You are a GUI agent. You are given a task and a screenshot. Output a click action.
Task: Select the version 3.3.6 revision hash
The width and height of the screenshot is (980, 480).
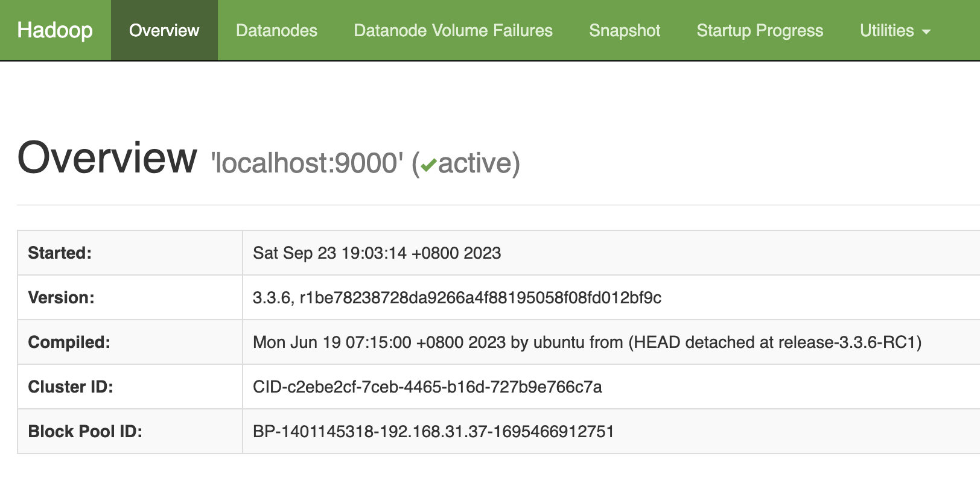click(x=457, y=297)
